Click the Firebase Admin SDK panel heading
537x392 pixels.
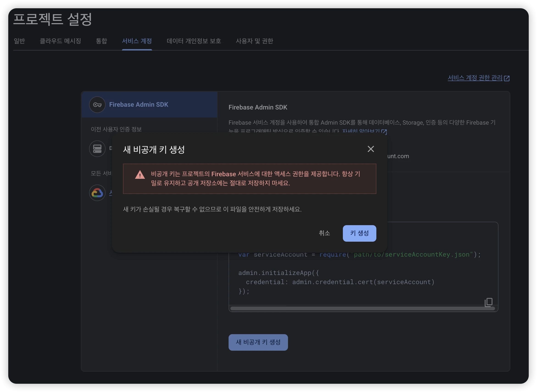tap(258, 107)
